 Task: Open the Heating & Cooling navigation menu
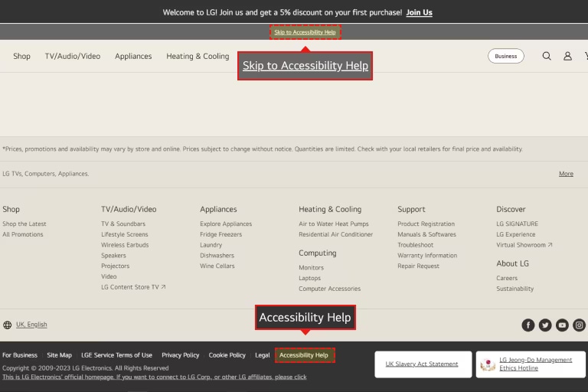click(x=198, y=56)
